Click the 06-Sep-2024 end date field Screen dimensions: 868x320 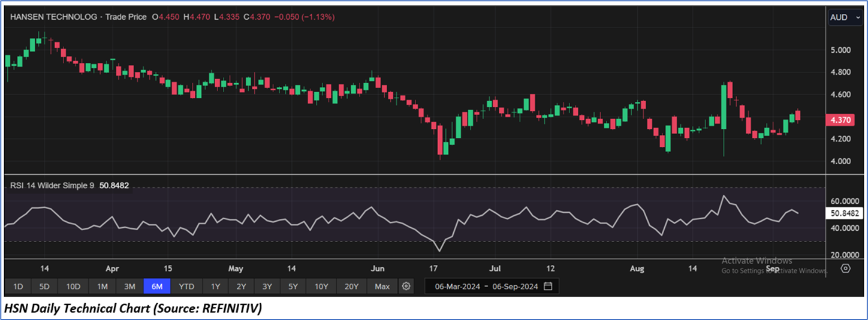tap(516, 286)
